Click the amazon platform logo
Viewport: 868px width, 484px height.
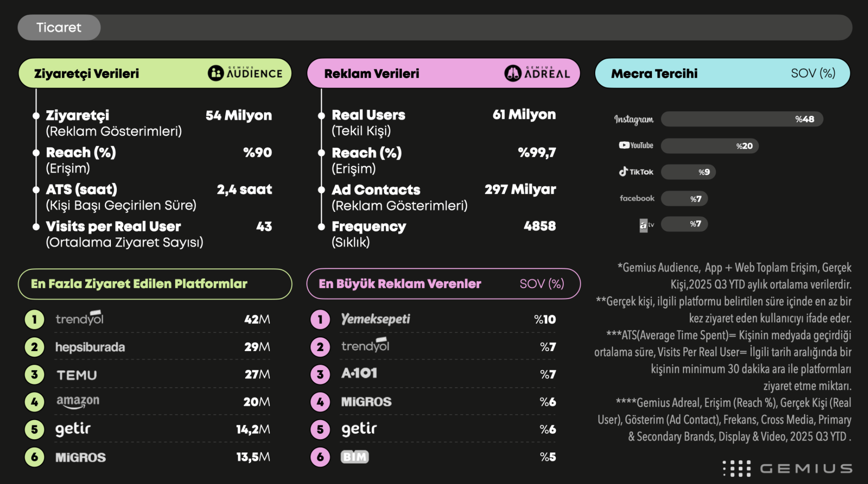click(x=78, y=401)
